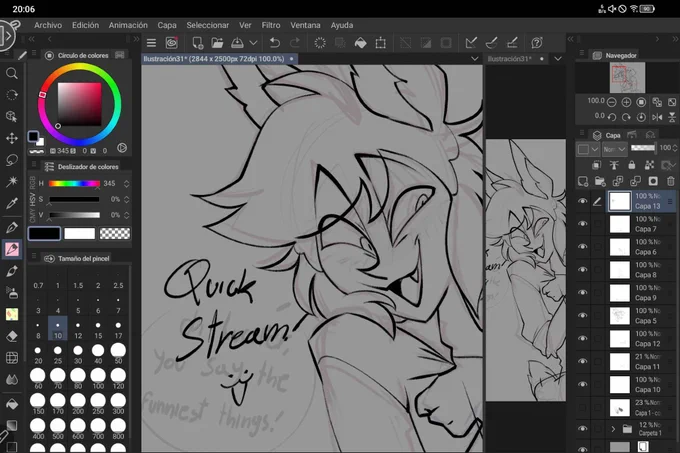Click the Clear (dotted circle) command icon
Viewport: 680px width, 453px height.
pos(320,43)
